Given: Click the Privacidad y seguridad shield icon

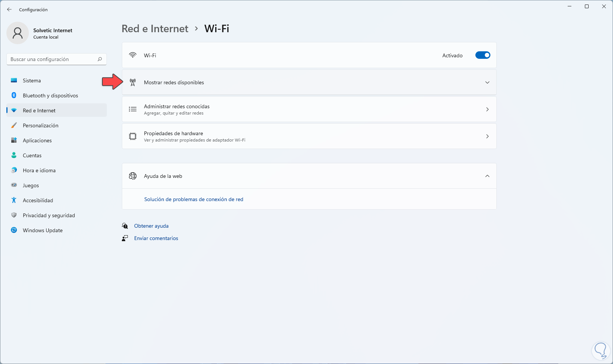Looking at the screenshot, I should pos(14,215).
